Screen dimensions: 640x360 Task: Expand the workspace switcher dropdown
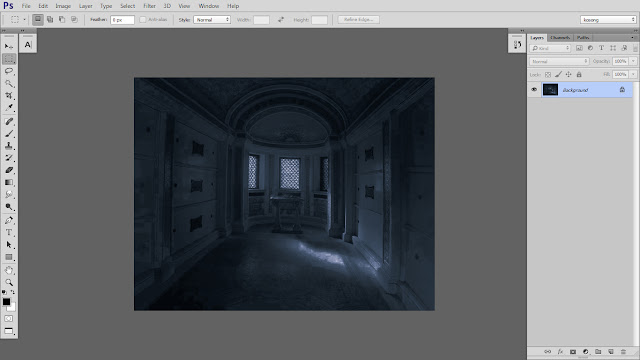tap(608, 20)
